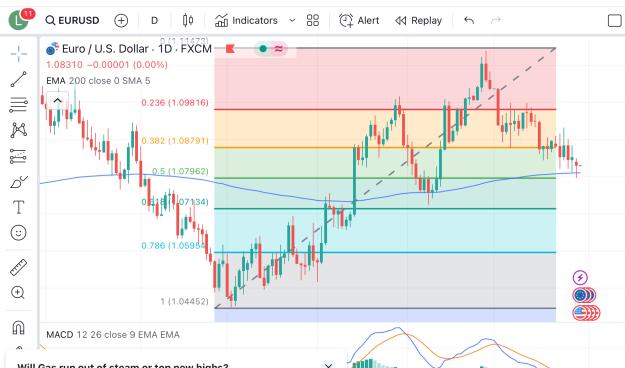Select the crosshair cursor tool
The image size is (625, 368).
[x=18, y=54]
